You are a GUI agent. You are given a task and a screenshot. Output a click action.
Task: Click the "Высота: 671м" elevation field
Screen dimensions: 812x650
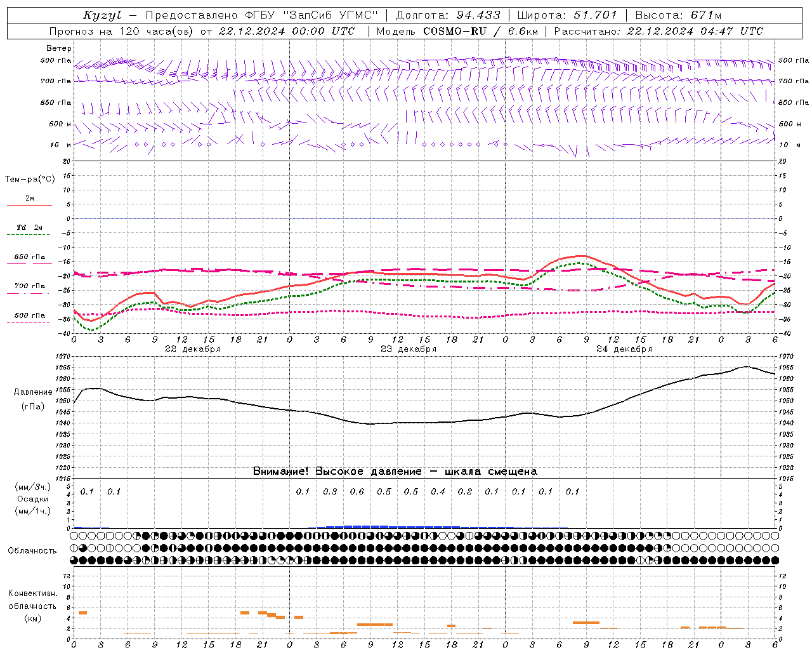point(678,15)
